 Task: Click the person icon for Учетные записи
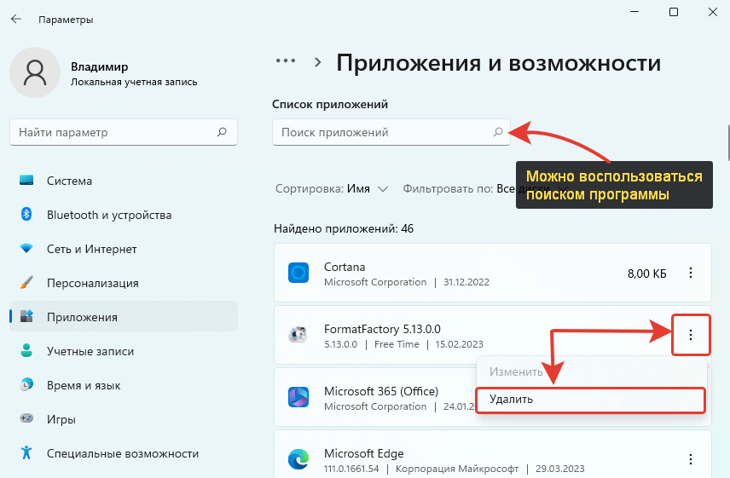[27, 350]
